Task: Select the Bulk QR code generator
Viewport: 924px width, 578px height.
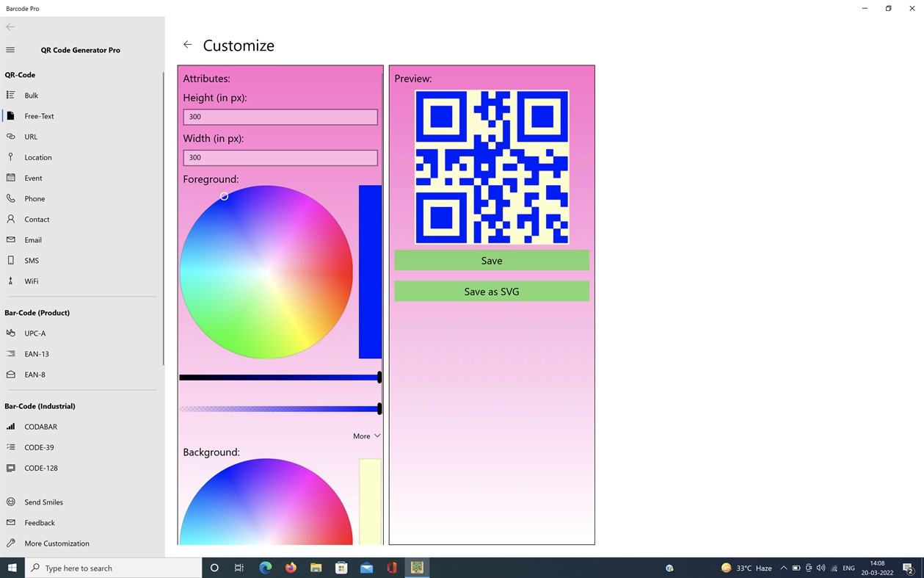Action: click(30, 95)
